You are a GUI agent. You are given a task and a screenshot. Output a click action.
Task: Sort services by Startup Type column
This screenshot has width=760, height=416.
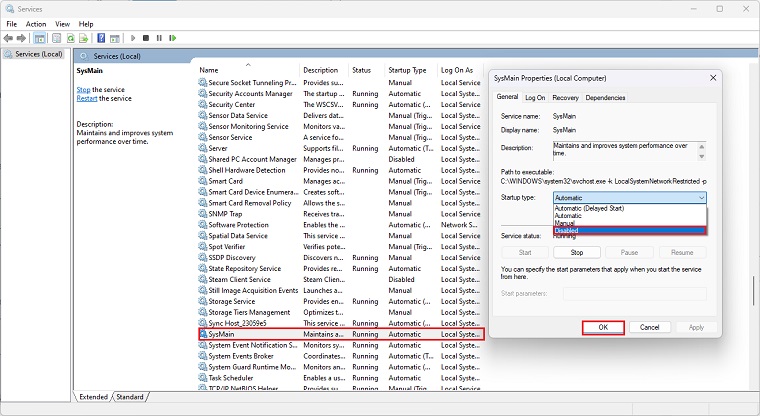406,70
